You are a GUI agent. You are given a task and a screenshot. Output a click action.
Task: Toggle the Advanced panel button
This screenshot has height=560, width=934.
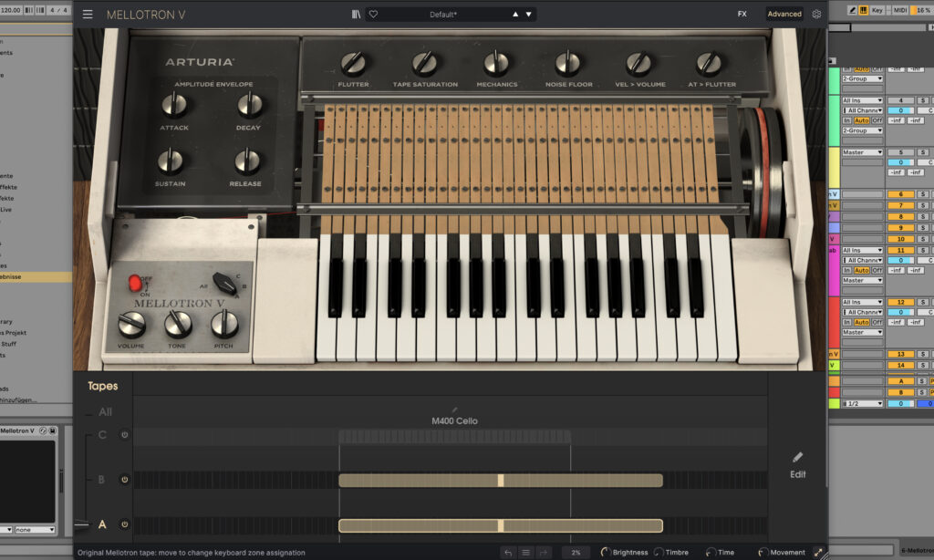784,14
